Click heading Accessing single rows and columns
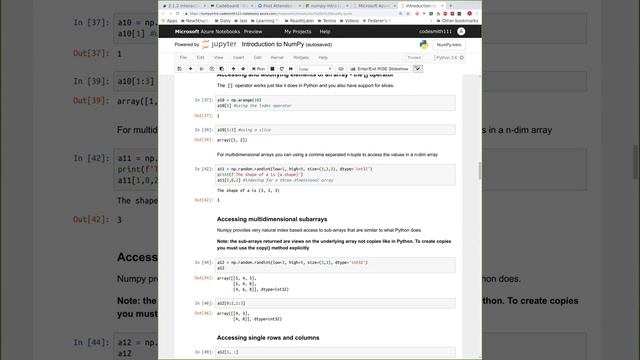640x360 pixels. pyautogui.click(x=268, y=338)
